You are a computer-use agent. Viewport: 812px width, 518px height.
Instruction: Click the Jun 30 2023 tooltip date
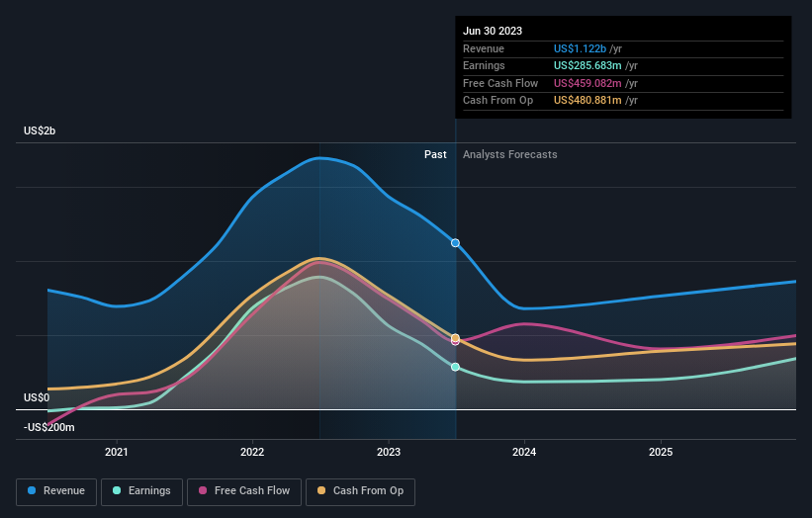coord(493,31)
